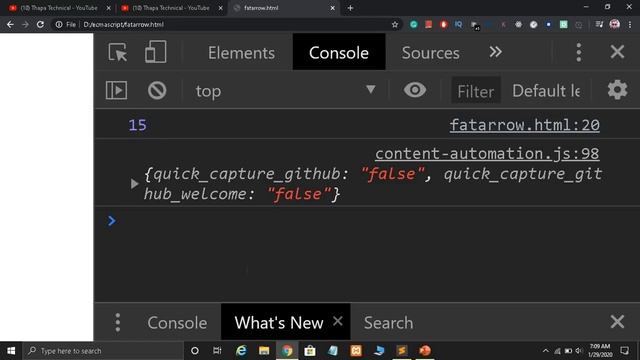Image resolution: width=640 pixels, height=360 pixels.
Task: Close the DevTools panel
Action: pos(617,52)
